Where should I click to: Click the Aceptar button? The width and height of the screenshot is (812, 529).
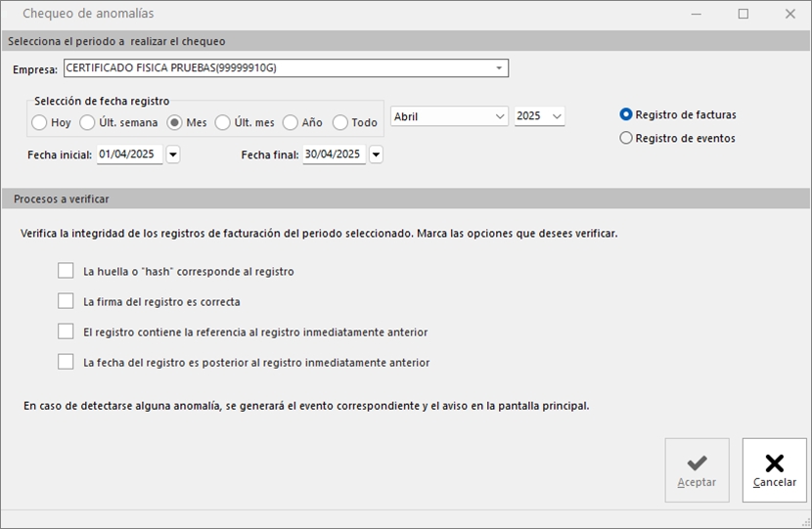(x=697, y=470)
